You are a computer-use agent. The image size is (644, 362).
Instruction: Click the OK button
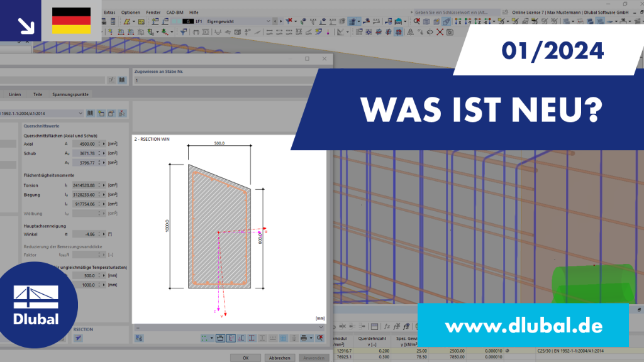point(245,358)
